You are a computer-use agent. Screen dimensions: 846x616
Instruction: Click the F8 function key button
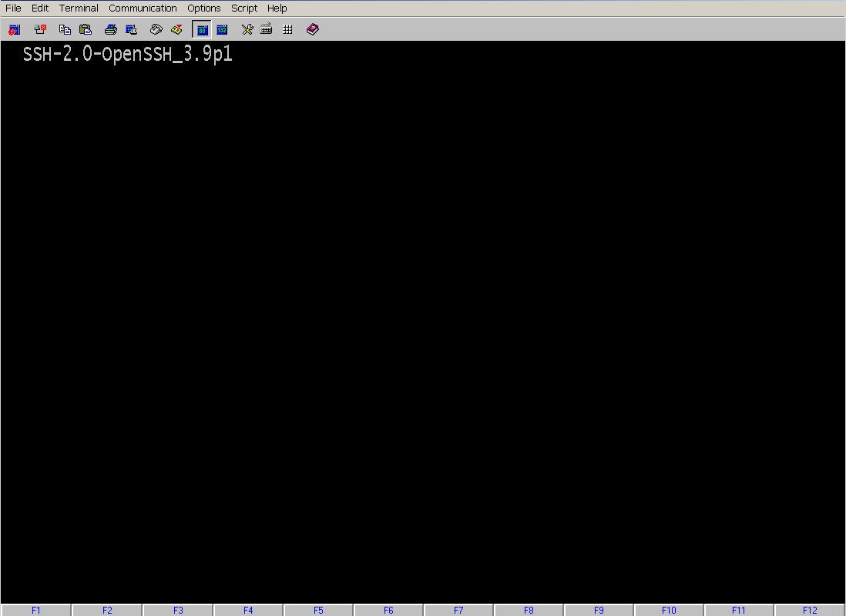529,610
